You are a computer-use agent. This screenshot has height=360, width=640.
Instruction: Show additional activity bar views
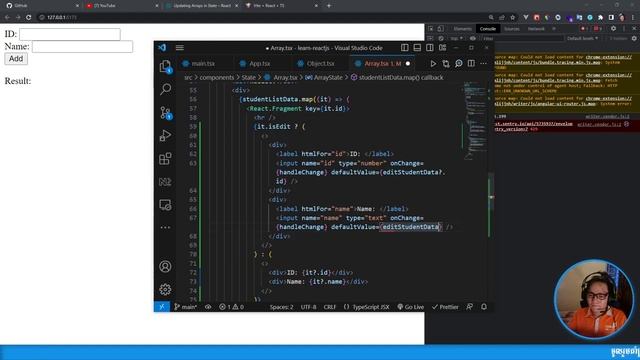tap(165, 227)
